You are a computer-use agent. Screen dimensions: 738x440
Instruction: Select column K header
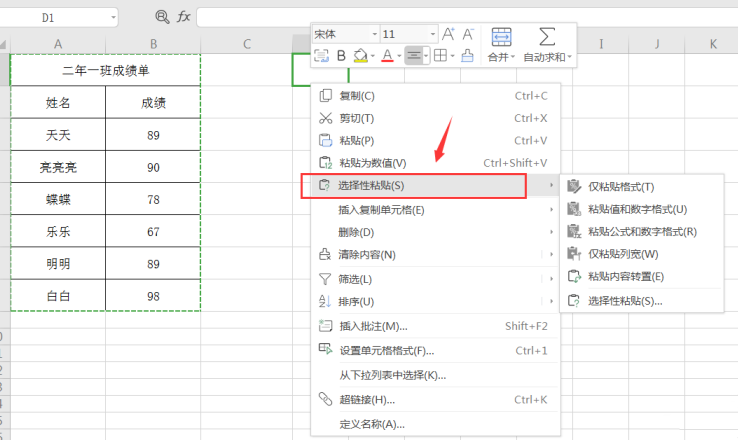click(713, 44)
